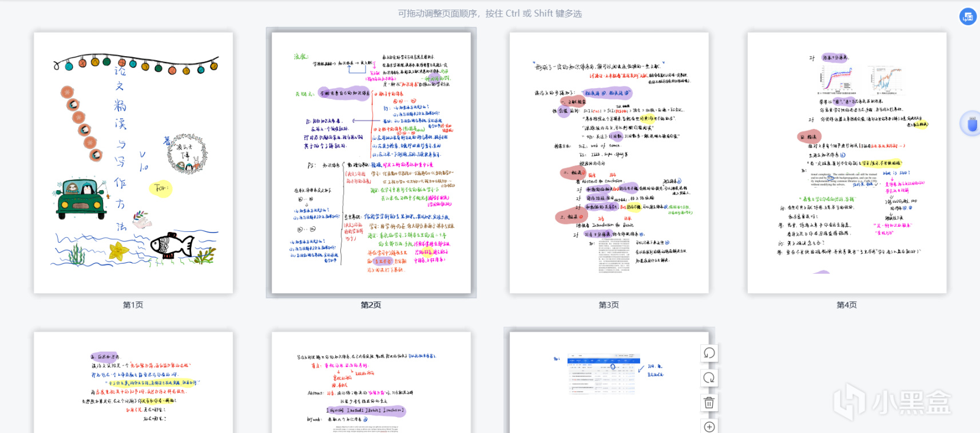This screenshot has width=980, height=433.
Task: Select the page 5 thumbnail in bottom row
Action: click(x=133, y=383)
